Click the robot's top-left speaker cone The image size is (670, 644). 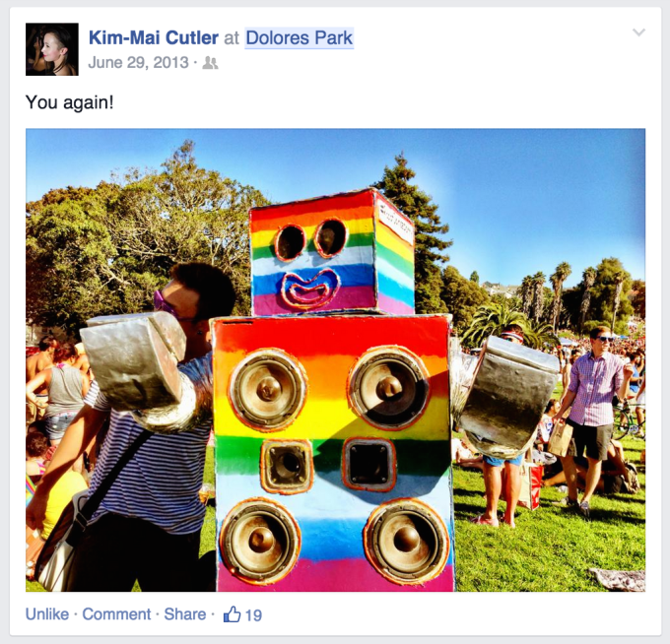268,389
